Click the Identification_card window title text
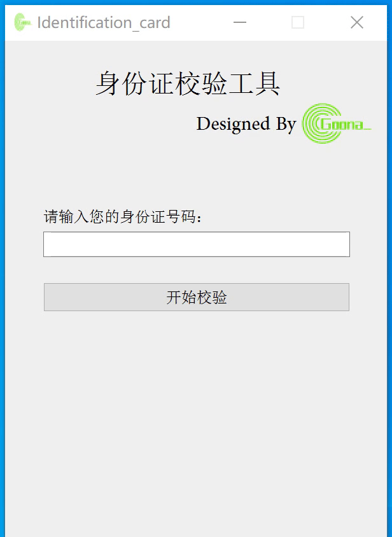This screenshot has width=392, height=537. pyautogui.click(x=104, y=23)
